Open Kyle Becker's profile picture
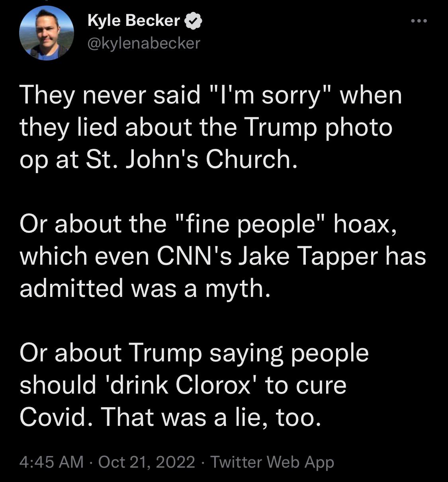The height and width of the screenshot is (482, 448). point(47,33)
